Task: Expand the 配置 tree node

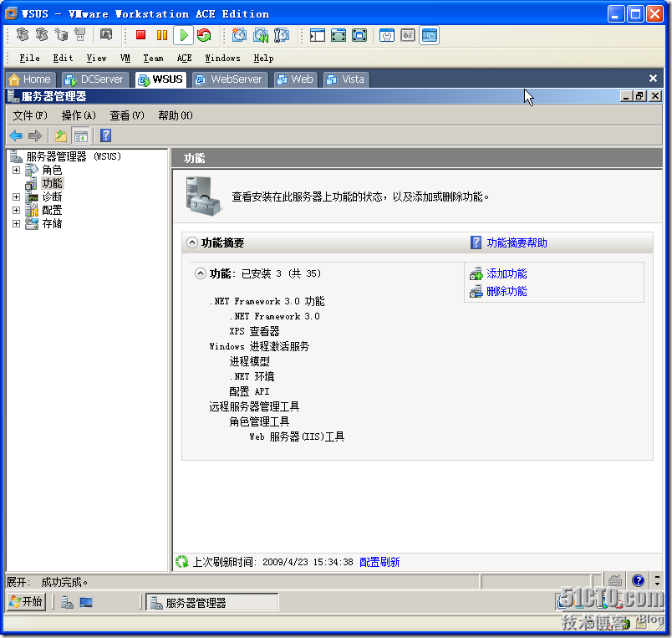Action: 16,210
